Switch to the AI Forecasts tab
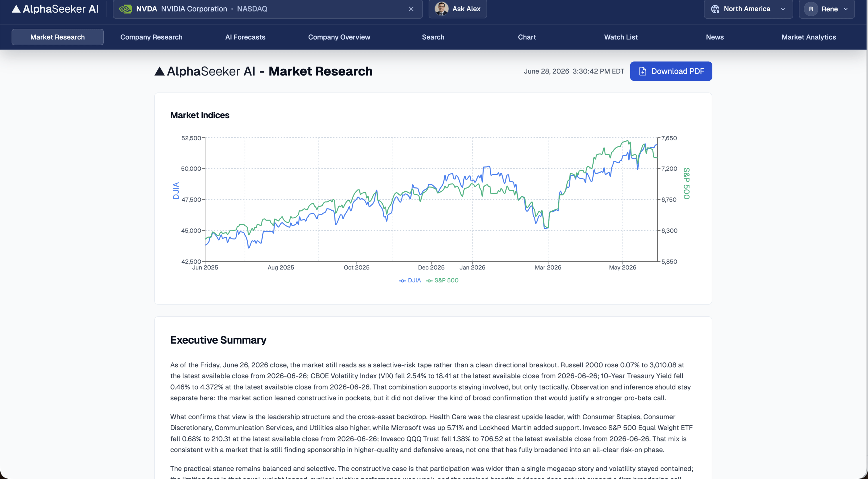Screen dimensions: 868x479 click(x=245, y=37)
